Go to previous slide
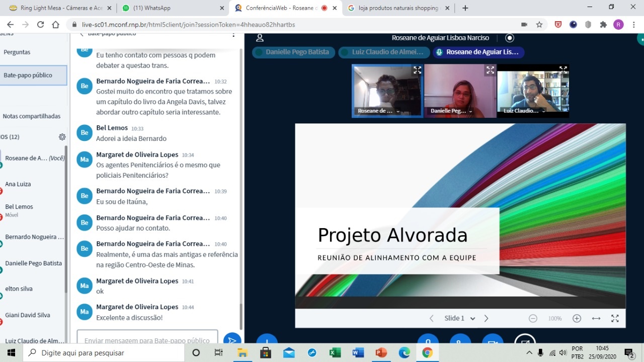644x362 pixels. coord(432,318)
